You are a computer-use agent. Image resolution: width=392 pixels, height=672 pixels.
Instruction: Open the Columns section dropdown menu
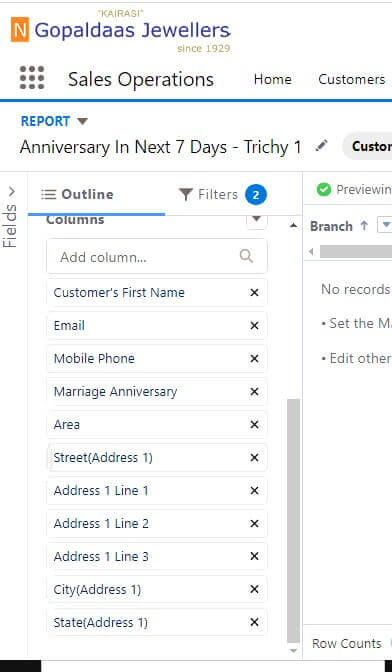[257, 220]
